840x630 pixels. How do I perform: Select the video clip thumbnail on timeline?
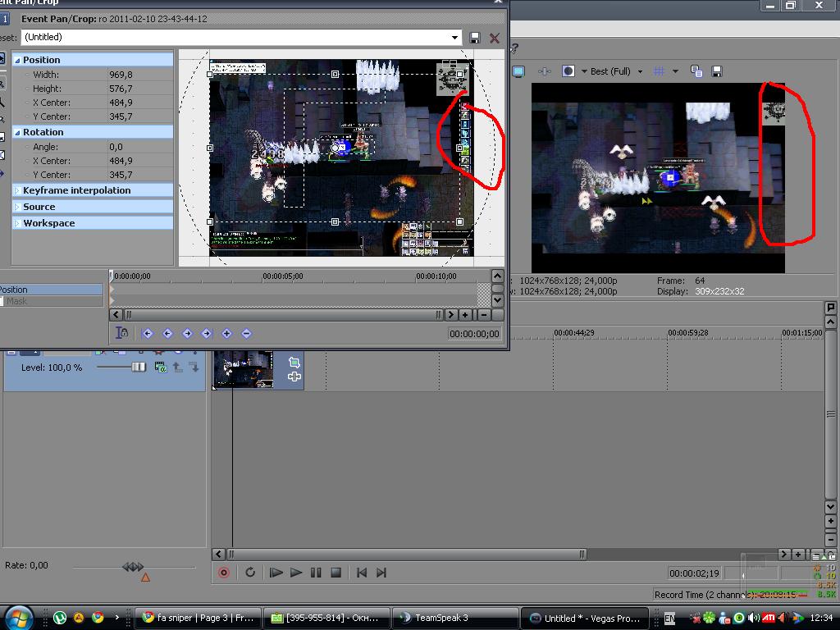click(x=244, y=369)
